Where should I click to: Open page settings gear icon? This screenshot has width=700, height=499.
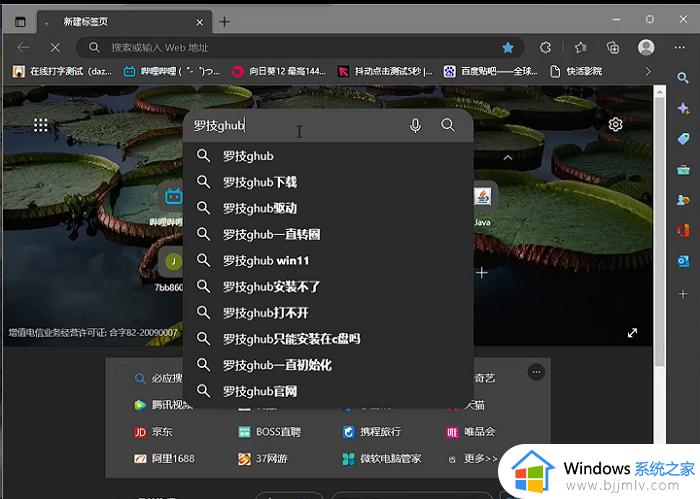pyautogui.click(x=616, y=125)
